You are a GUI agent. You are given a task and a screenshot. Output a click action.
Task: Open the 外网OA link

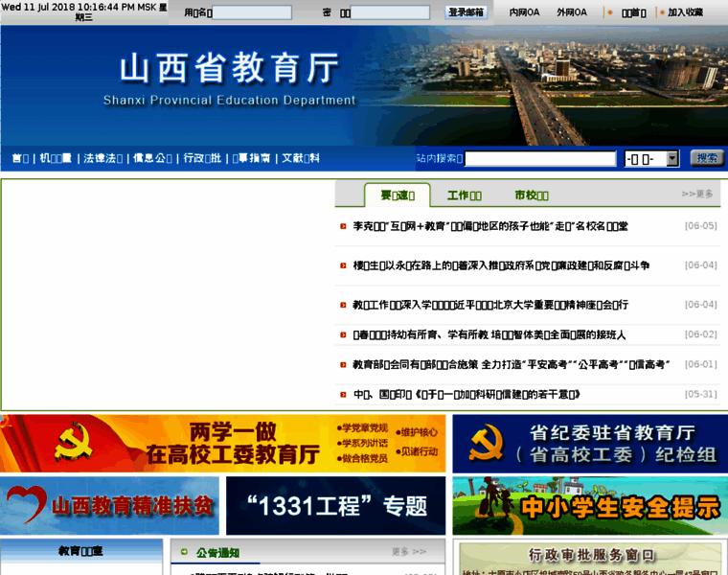(x=572, y=12)
